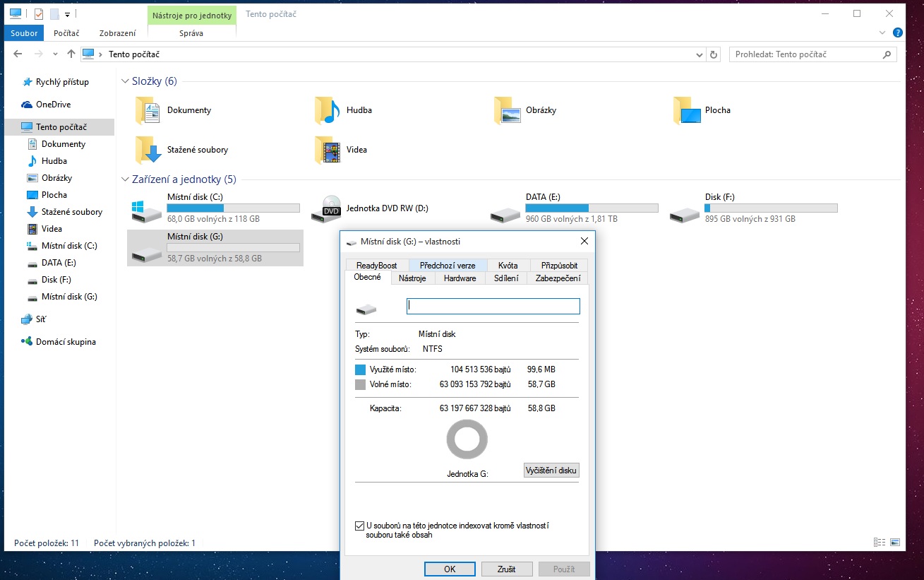Open the Dokumenty folder icon

(x=148, y=110)
